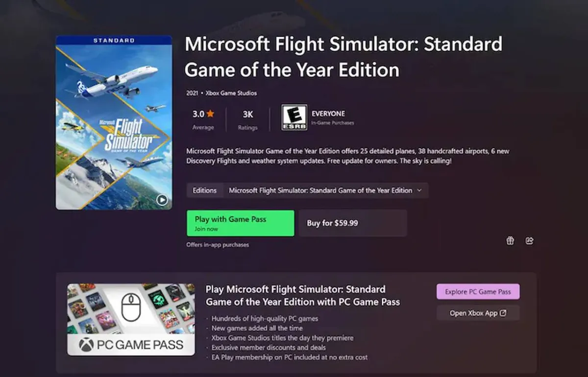Click Offers in-app purchases text

tap(217, 244)
